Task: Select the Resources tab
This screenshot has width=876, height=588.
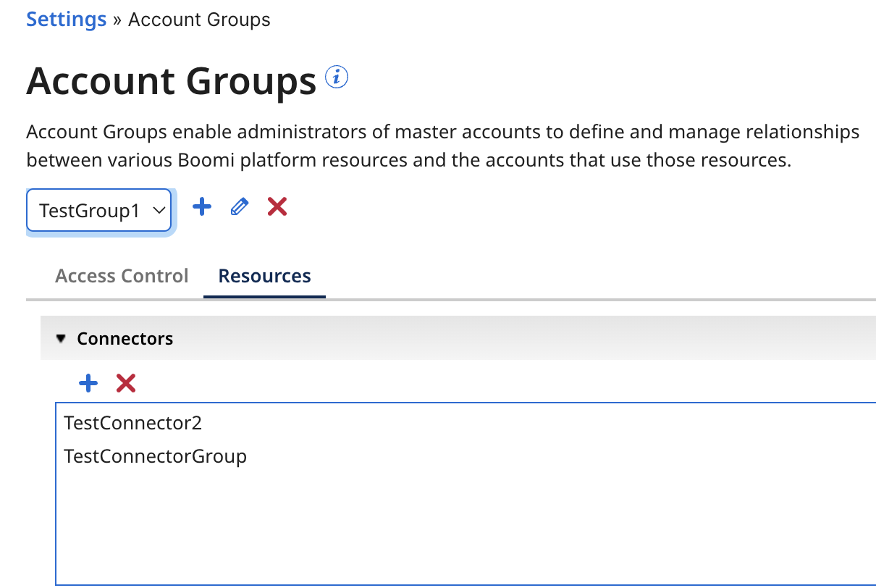Action: (264, 276)
